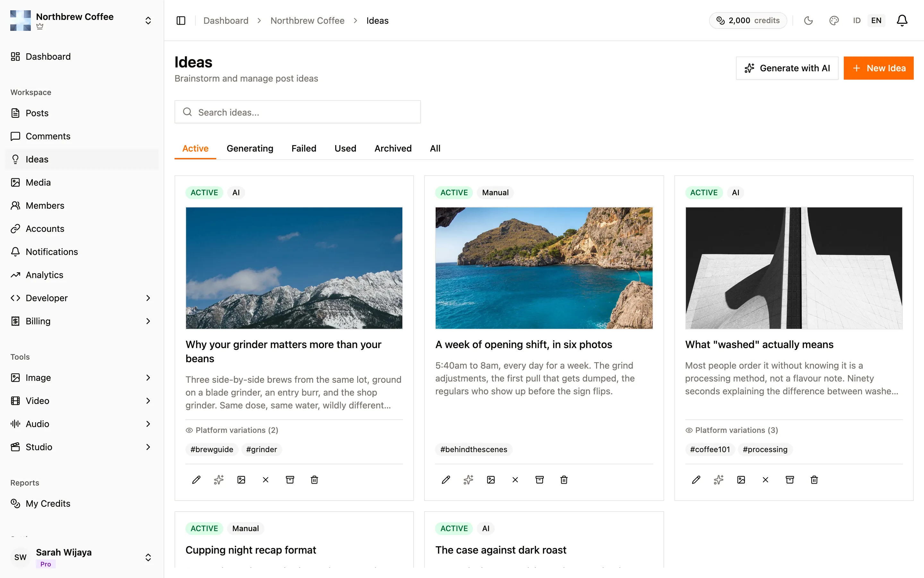
Task: Delete the "washed" idea with trash icon
Action: (x=814, y=480)
